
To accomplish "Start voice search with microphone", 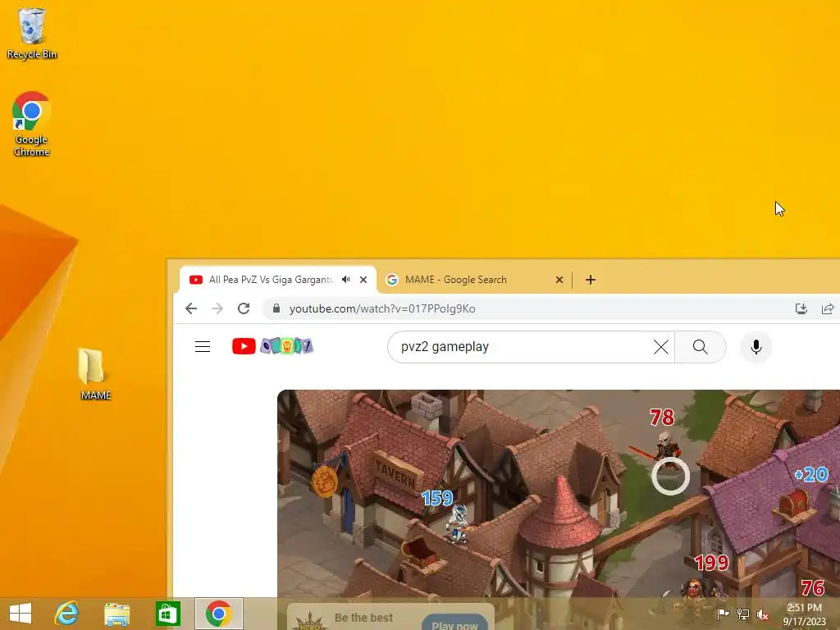I will 756,347.
